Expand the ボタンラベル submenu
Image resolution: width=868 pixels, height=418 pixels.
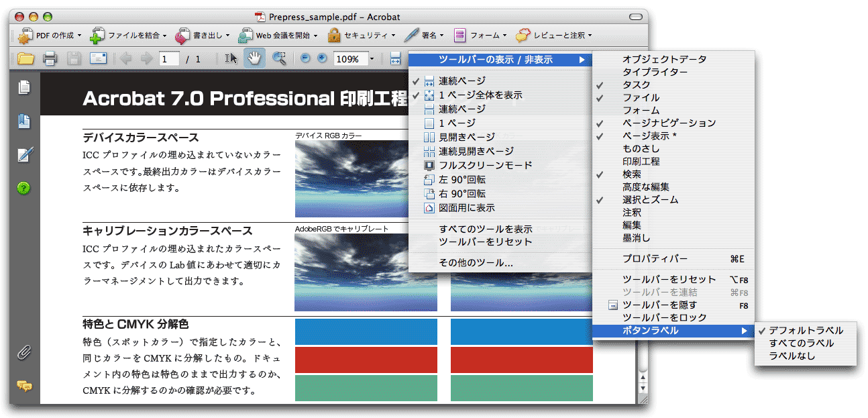pos(673,330)
